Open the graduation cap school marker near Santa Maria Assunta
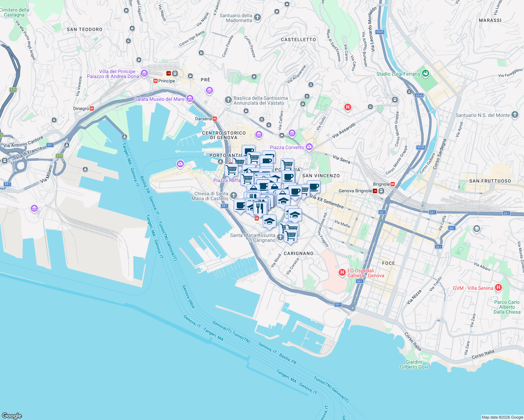This screenshot has height=420, width=524. [269, 221]
